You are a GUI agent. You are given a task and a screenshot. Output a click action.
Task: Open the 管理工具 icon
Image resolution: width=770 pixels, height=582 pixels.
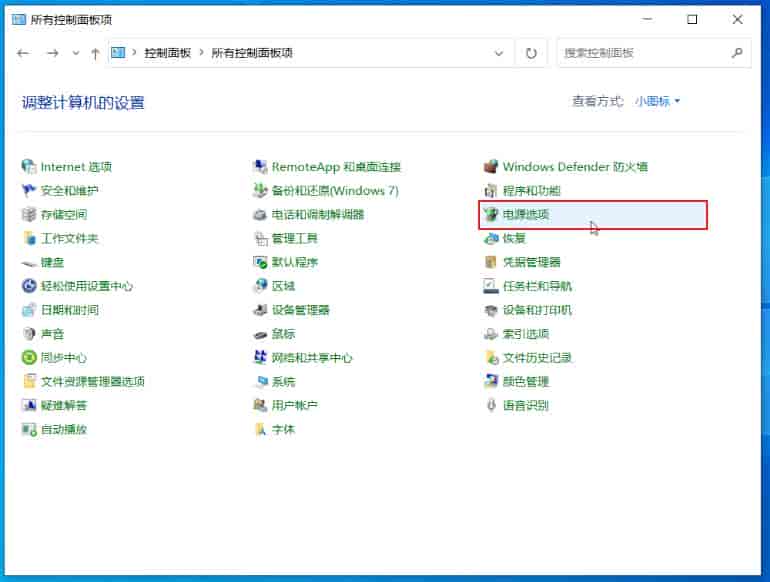260,239
